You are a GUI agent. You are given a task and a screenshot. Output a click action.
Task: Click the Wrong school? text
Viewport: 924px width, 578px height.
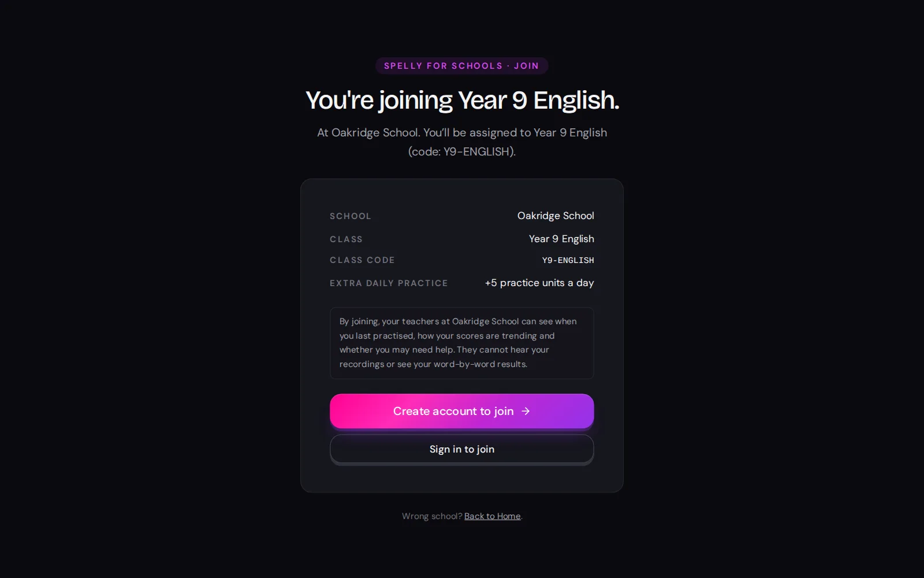(432, 516)
